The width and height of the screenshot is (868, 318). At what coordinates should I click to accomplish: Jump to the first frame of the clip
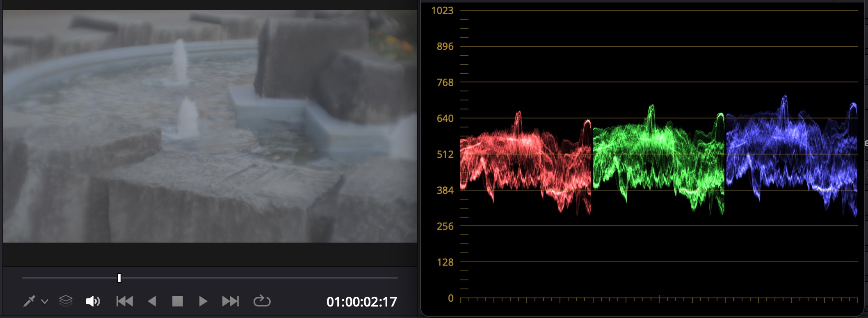125,302
